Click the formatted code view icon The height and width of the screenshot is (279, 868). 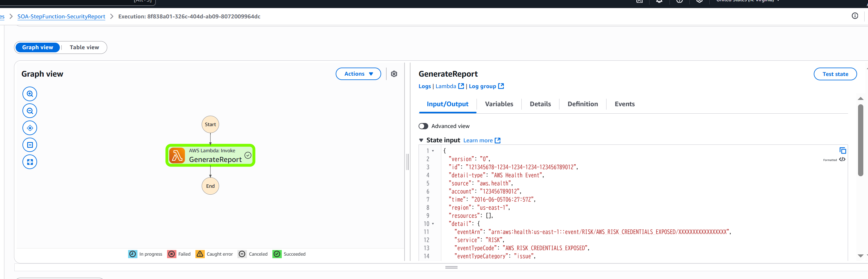842,159
